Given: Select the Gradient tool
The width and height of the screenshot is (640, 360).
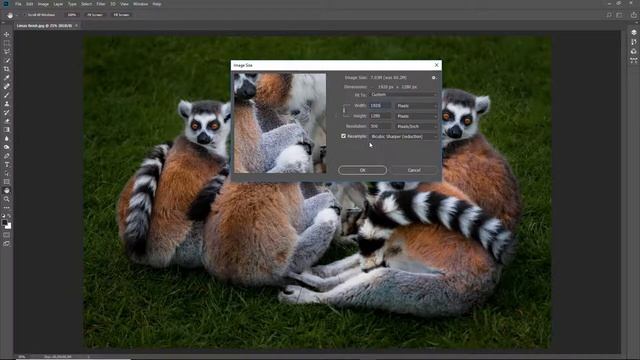Looking at the screenshot, I should coord(7,130).
